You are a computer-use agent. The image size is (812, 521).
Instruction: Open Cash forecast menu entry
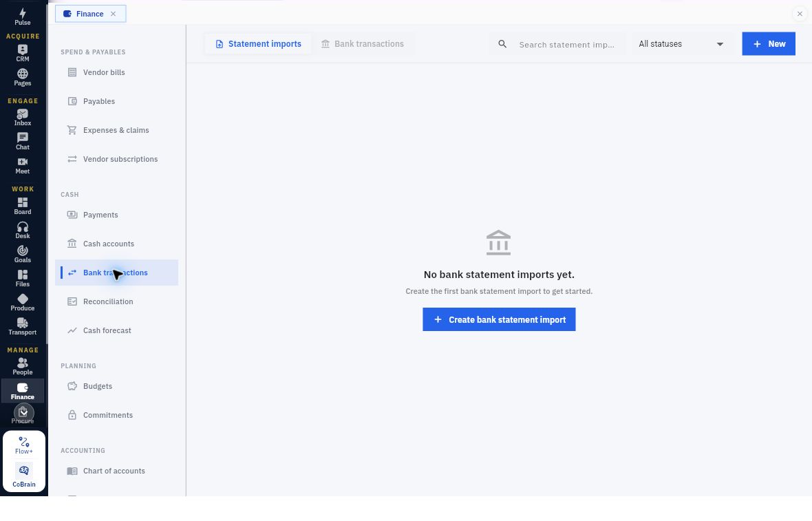[116, 330]
